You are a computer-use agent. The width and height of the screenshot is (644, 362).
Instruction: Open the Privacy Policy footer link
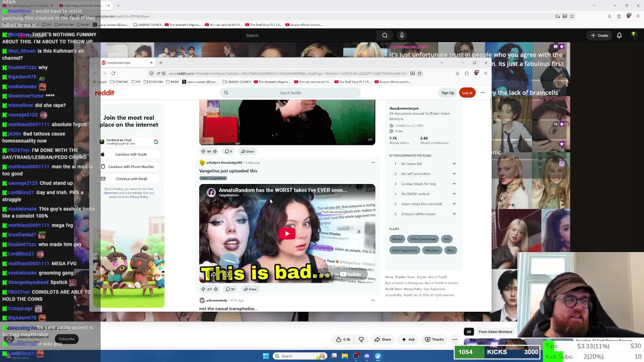[413, 289]
